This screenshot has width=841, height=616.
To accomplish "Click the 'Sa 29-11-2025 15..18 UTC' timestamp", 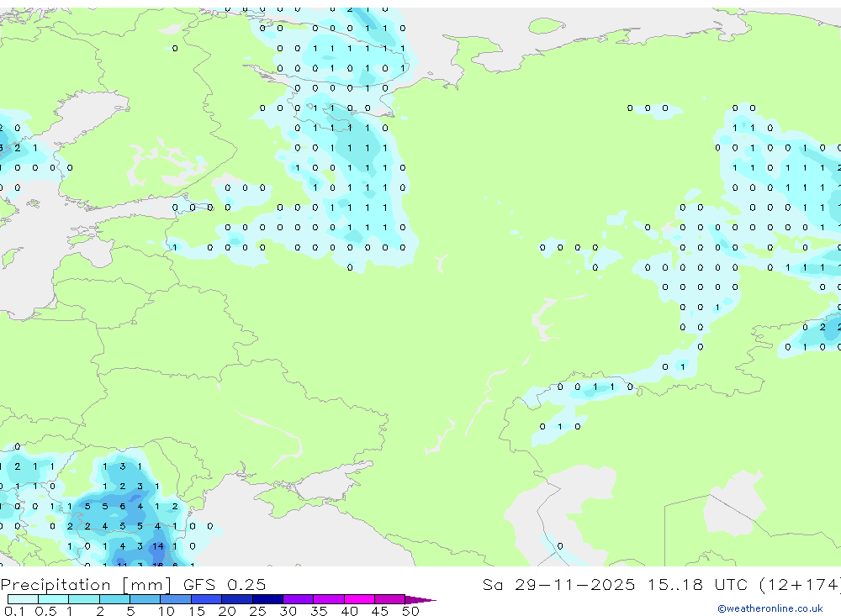I will click(x=616, y=585).
